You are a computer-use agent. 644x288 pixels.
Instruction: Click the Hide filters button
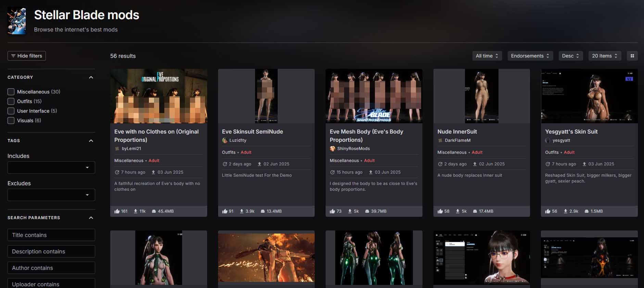coord(27,56)
